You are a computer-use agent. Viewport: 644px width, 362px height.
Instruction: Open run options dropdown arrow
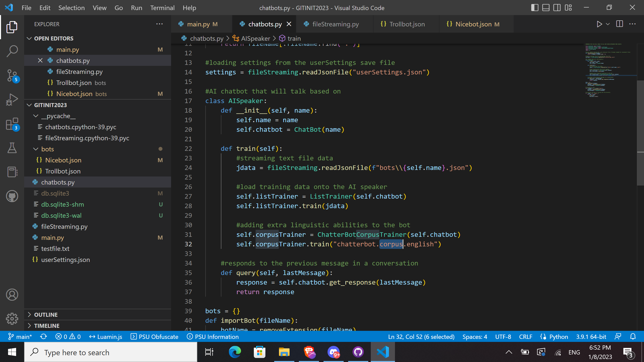click(x=608, y=24)
